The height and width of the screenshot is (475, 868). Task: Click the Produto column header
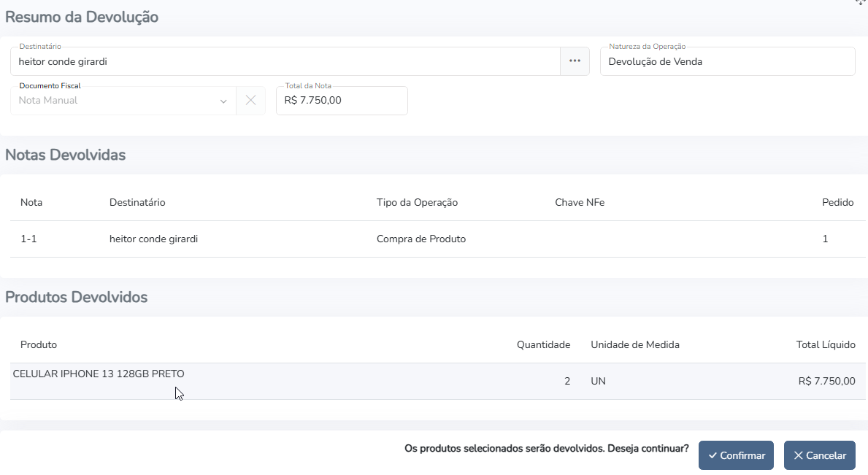[x=39, y=344]
